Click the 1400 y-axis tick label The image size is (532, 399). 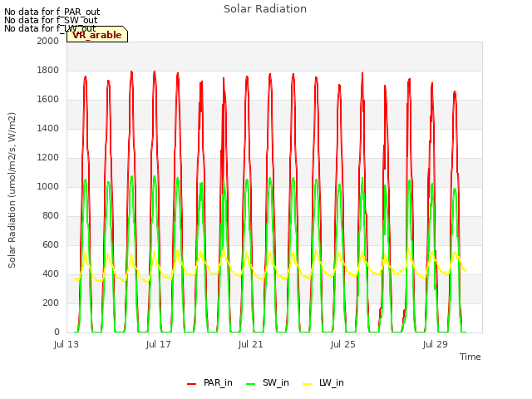(48, 128)
